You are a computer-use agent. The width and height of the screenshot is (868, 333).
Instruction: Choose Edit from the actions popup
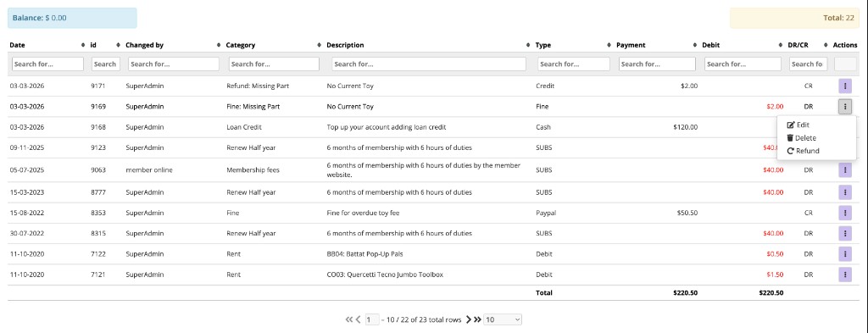798,125
